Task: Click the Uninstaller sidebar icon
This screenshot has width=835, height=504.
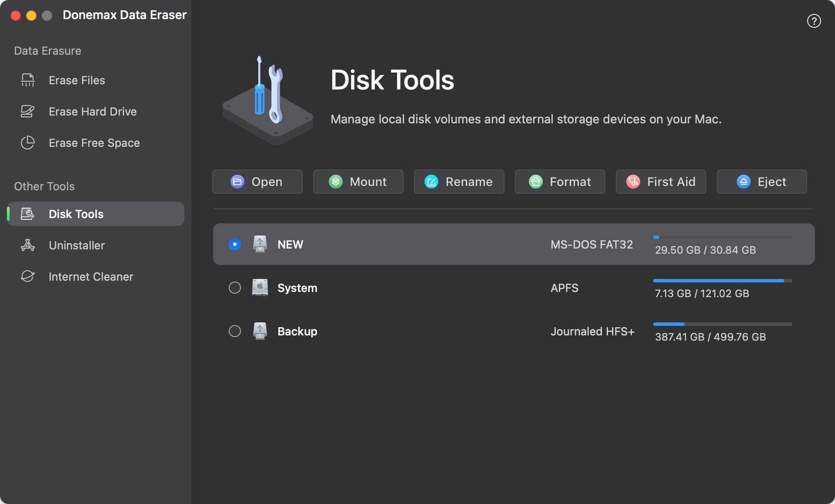Action: point(28,245)
